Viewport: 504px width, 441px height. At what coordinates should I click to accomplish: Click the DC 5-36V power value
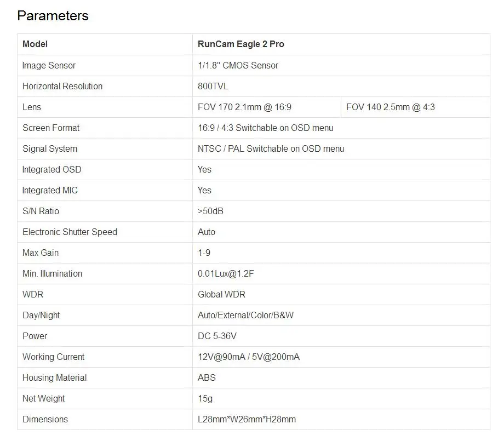click(217, 336)
